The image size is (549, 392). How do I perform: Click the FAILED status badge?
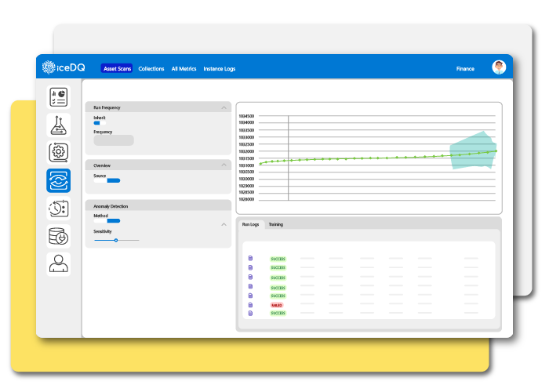coord(277,305)
